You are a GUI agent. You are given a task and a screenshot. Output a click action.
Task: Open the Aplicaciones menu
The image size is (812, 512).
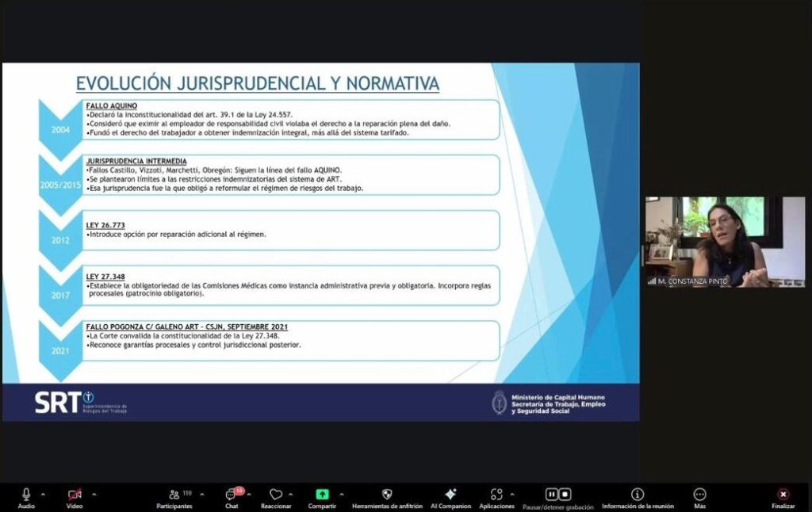click(x=496, y=495)
